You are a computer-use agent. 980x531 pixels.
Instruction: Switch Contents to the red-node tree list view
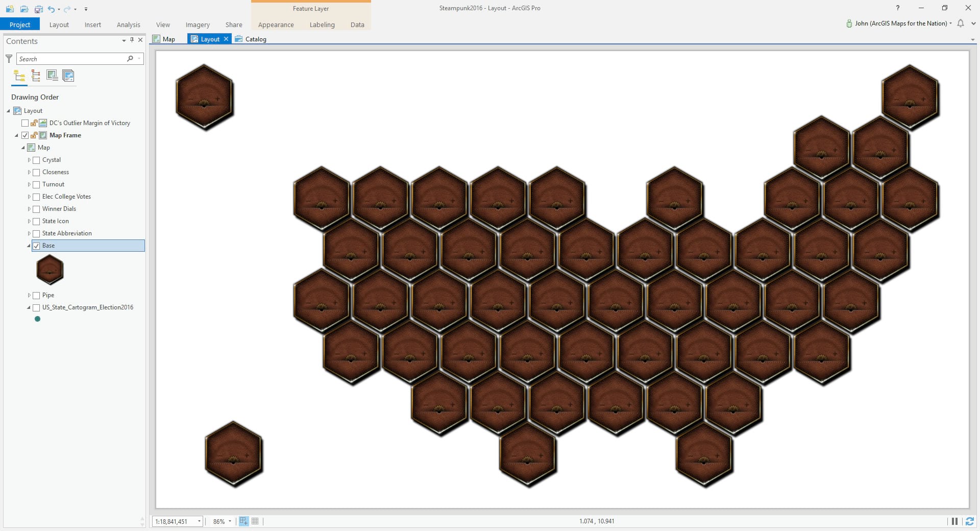36,76
